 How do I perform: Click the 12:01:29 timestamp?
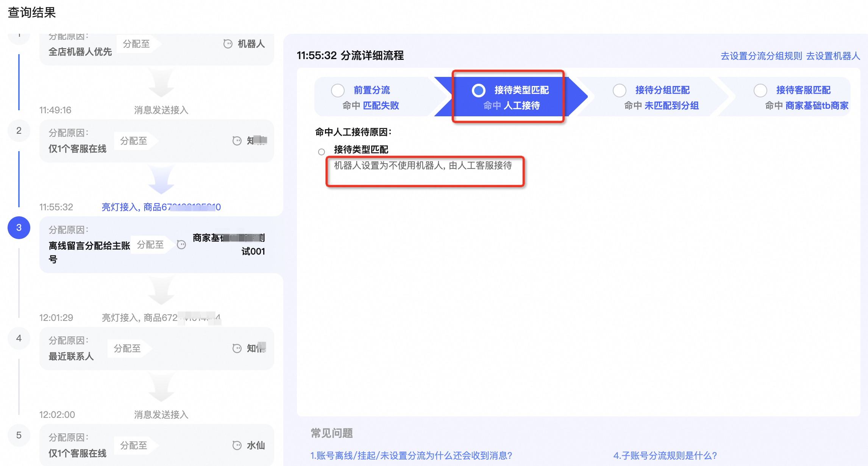coord(56,318)
